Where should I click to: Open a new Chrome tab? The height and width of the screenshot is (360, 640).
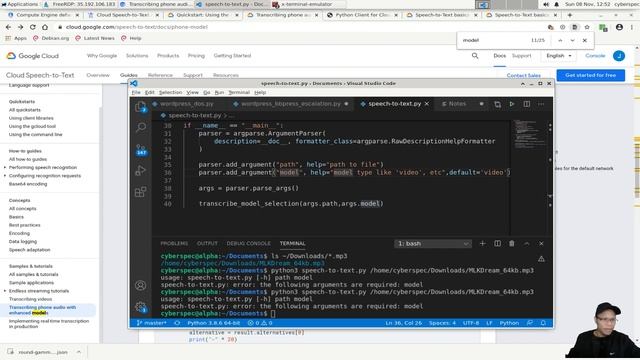pyautogui.click(x=570, y=15)
